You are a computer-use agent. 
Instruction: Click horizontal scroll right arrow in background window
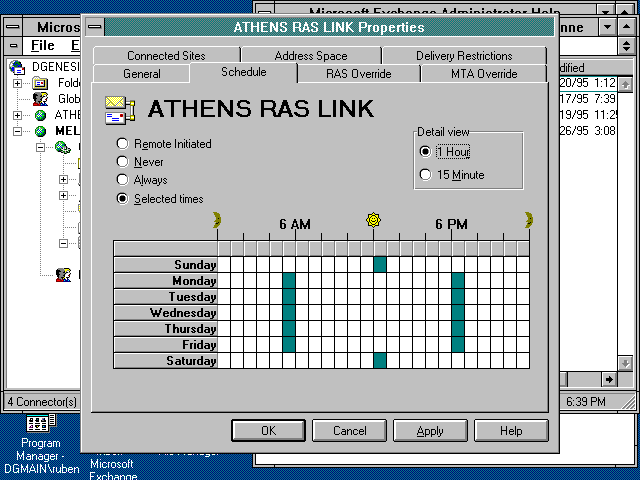click(x=609, y=380)
